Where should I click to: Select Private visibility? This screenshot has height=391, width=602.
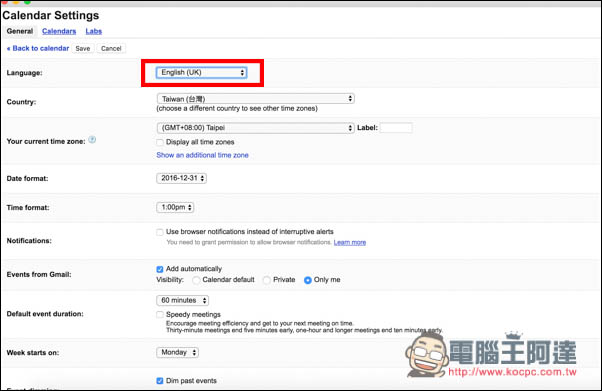click(x=267, y=280)
